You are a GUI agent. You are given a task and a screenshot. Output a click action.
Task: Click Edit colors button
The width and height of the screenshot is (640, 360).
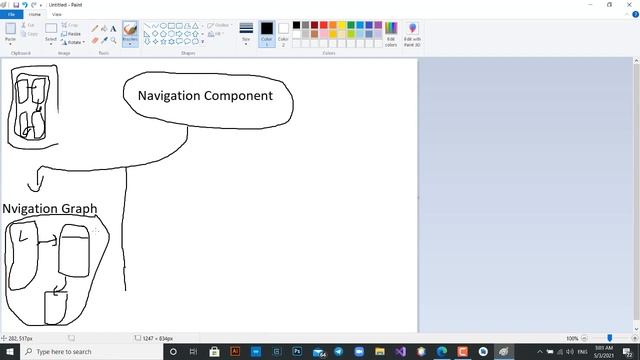[x=391, y=34]
